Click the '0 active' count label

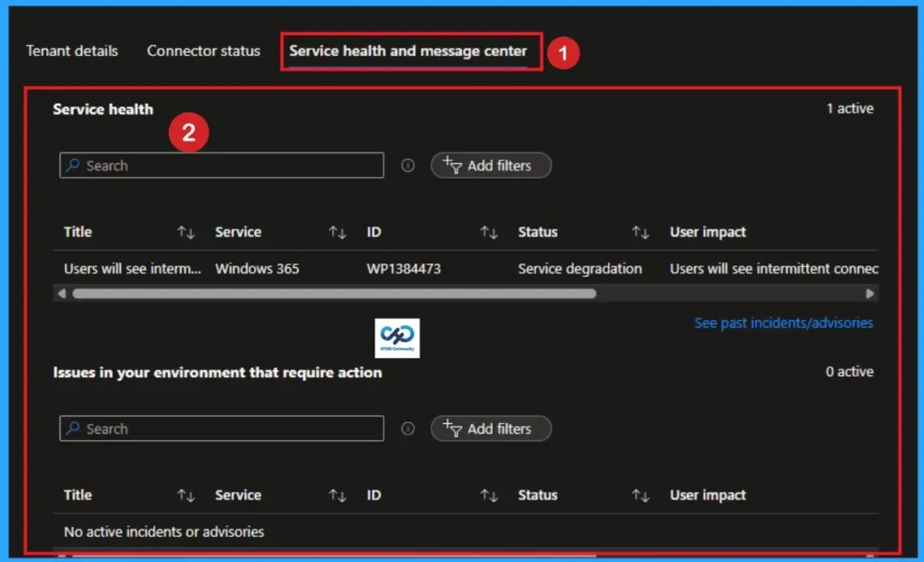point(849,372)
